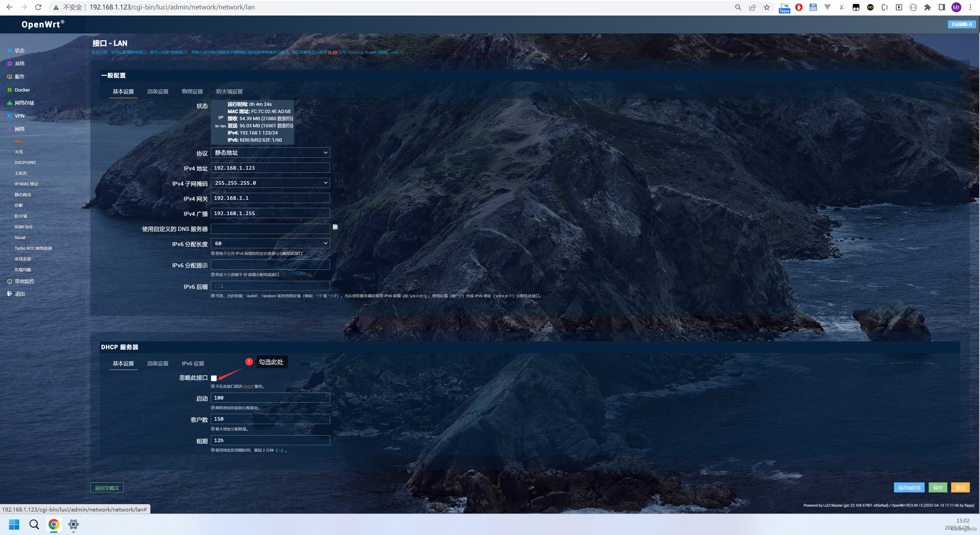This screenshot has width=980, height=535.
Task: Open the DHCP IPv6 设置 tab
Action: click(x=193, y=364)
